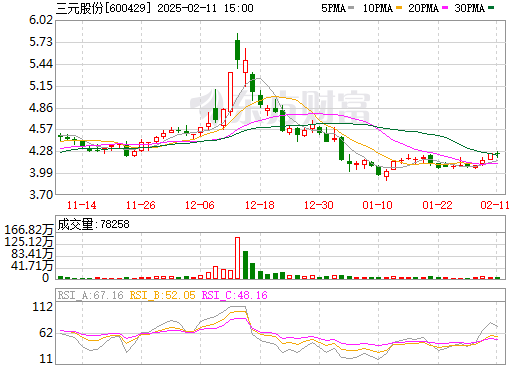This screenshot has width=520, height=365.
Task: Select the 5PMA legend label
Action: (x=333, y=8)
